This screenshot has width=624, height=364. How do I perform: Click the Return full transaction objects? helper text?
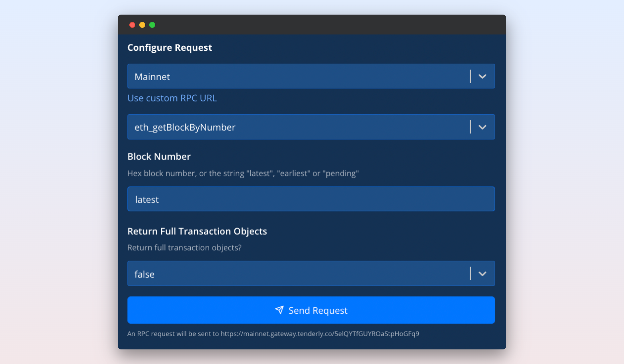(x=184, y=248)
